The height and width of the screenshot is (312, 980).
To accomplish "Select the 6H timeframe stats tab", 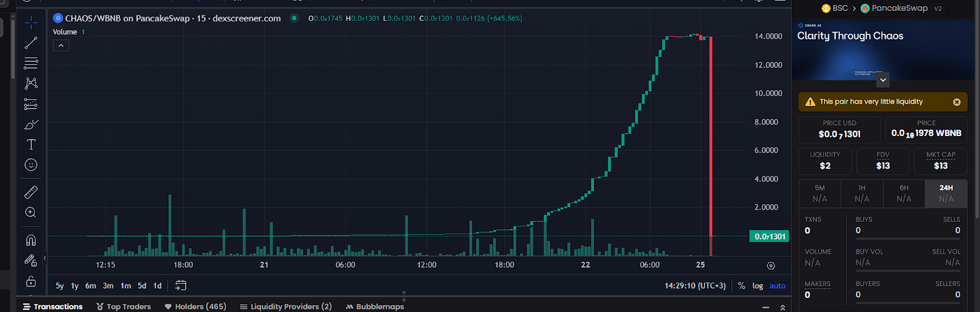I will [x=904, y=194].
